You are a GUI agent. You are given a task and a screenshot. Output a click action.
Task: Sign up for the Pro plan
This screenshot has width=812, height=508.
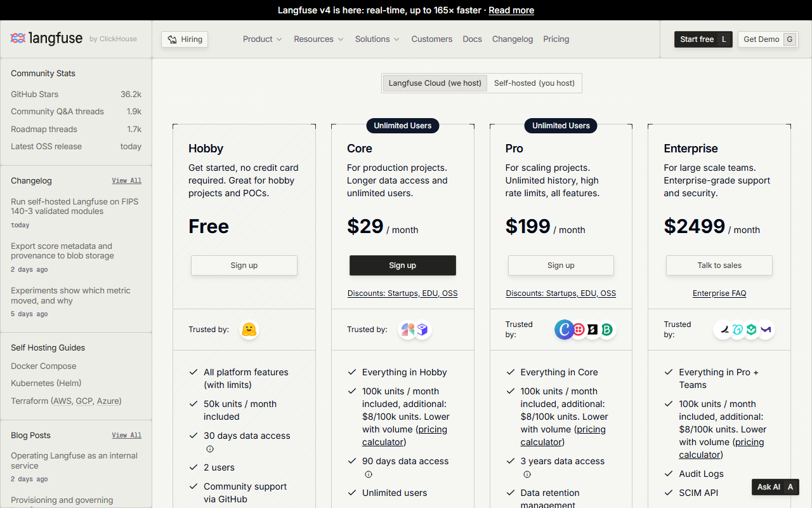click(561, 265)
